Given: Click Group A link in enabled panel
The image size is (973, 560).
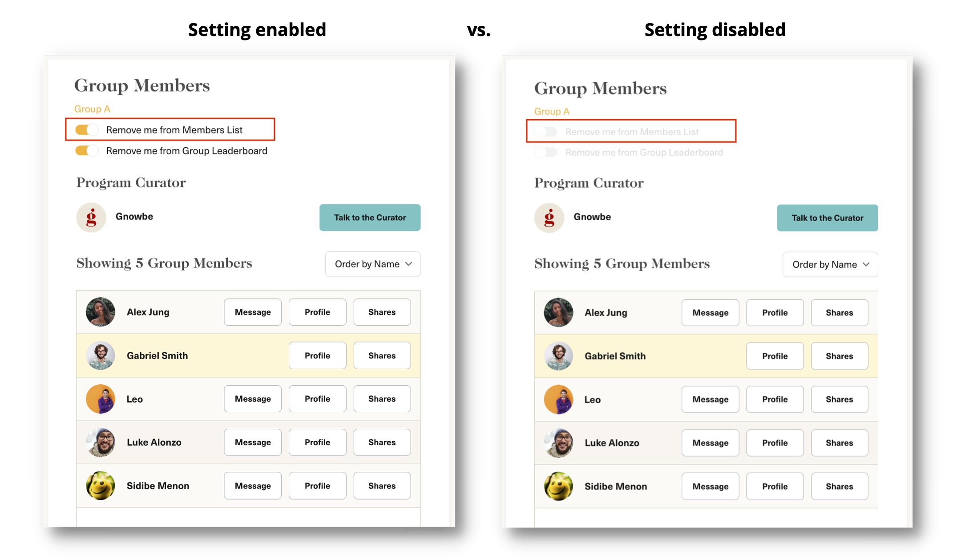Looking at the screenshot, I should pos(92,109).
